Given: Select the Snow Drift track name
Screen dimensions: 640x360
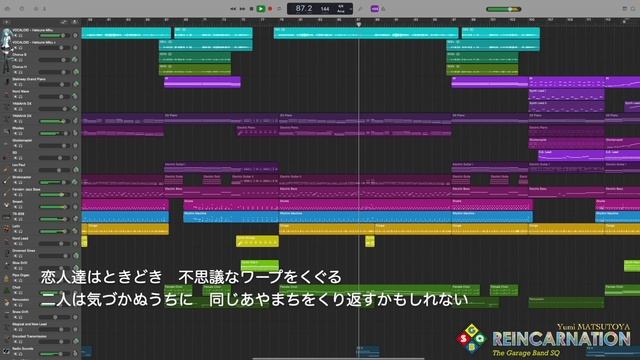Looking at the screenshot, I should tap(20, 312).
